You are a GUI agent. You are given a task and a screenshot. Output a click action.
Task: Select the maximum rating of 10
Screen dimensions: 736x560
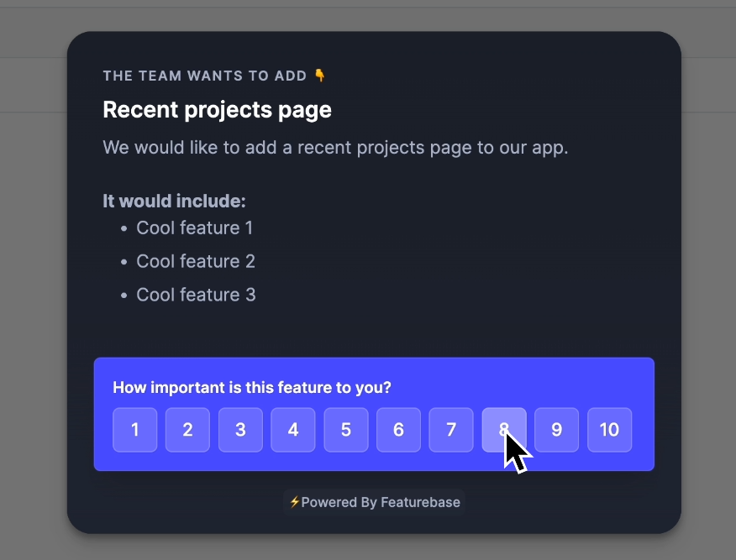pyautogui.click(x=609, y=430)
